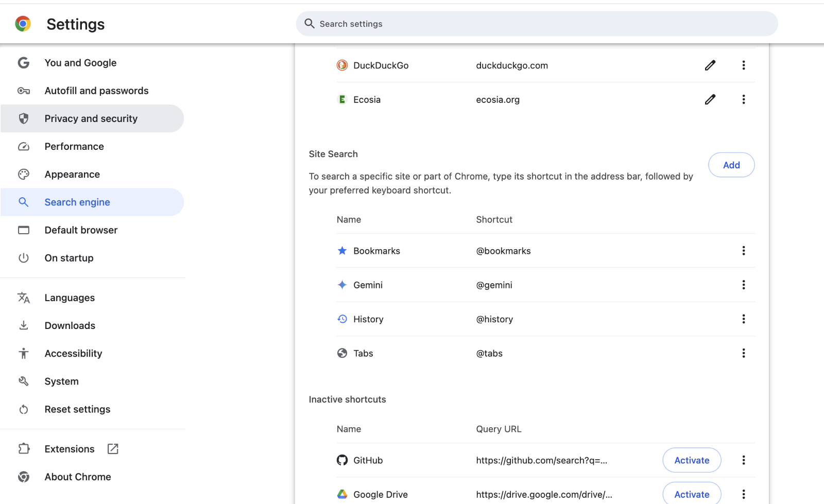The image size is (824, 504).
Task: Click the duckduckgo.com shortcut text
Action: [512, 65]
